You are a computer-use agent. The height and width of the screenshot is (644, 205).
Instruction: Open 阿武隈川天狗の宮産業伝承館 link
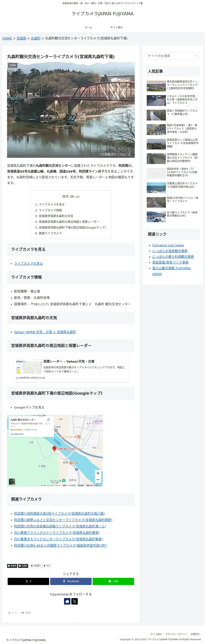pyautogui.click(x=60, y=526)
